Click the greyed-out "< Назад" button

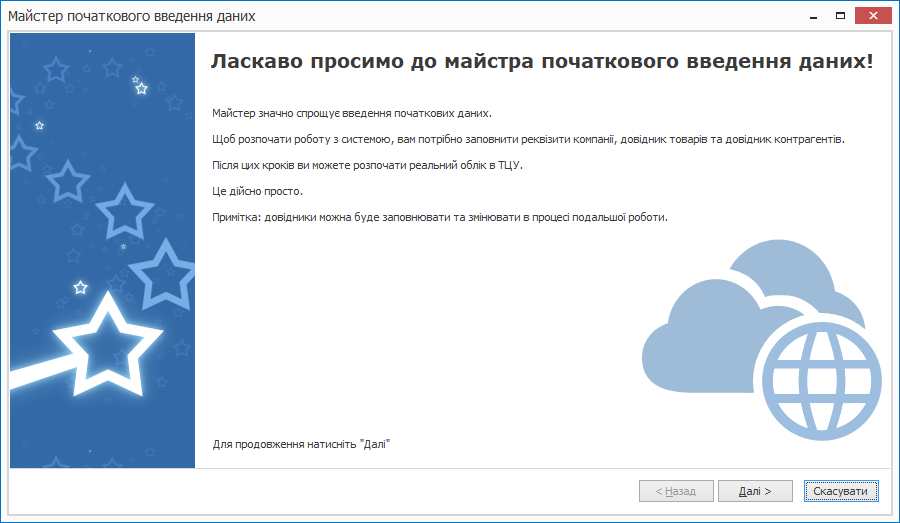(675, 491)
